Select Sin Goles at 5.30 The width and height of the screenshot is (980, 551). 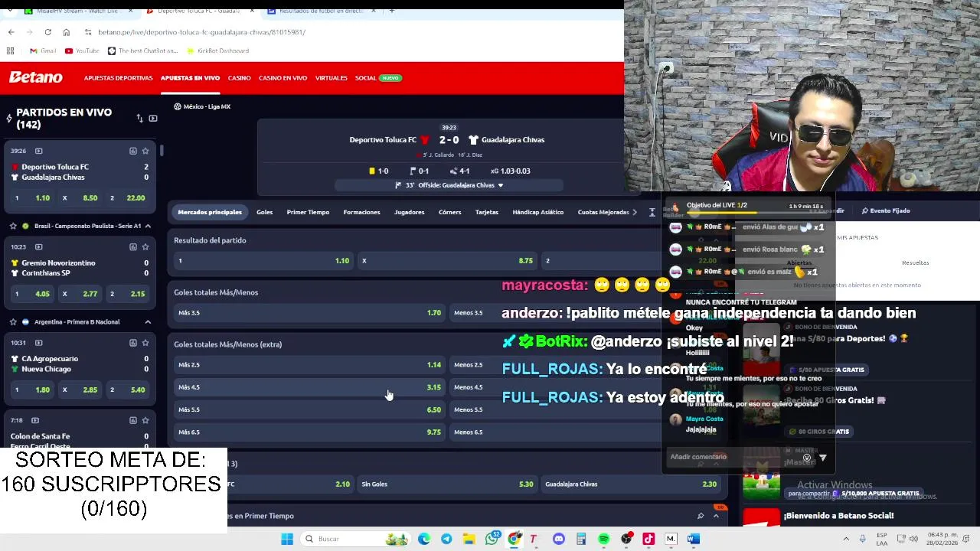(447, 484)
